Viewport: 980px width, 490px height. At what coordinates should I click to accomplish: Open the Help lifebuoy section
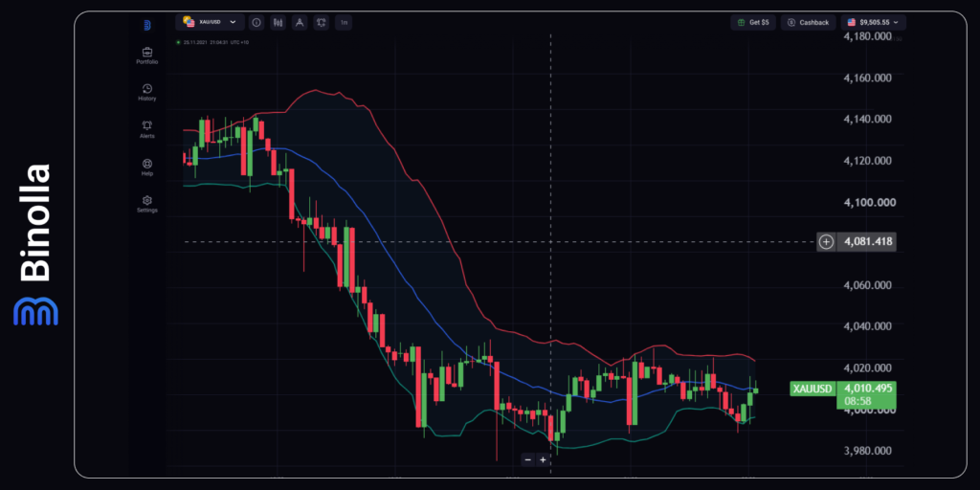pos(146,167)
